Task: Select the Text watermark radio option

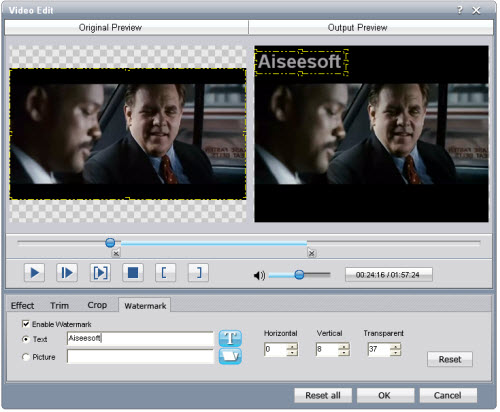Action: click(x=25, y=339)
